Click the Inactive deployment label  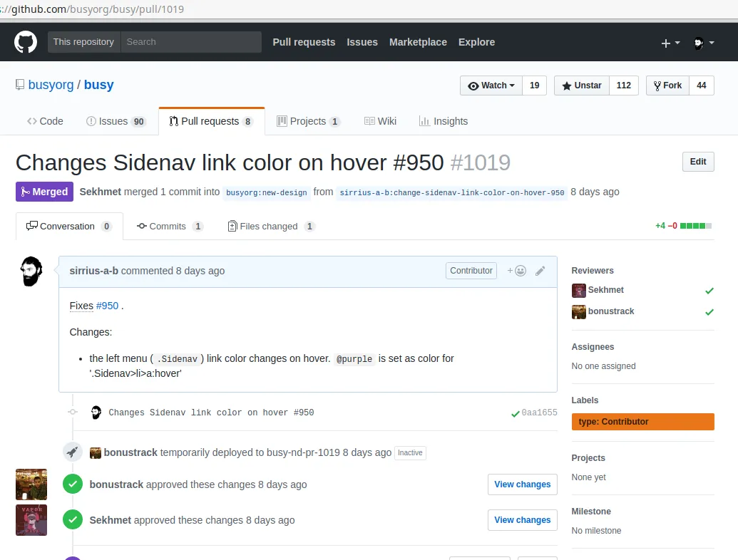click(410, 453)
